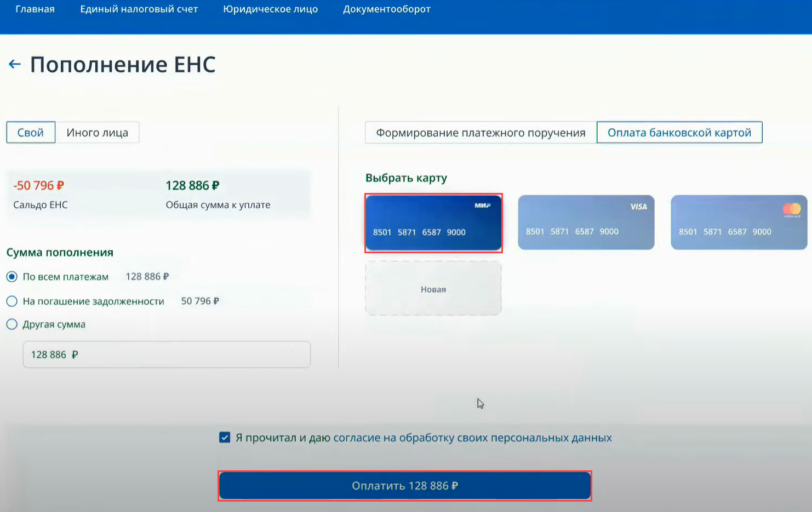
Task: Select the Другая сумма radio option
Action: pos(12,325)
